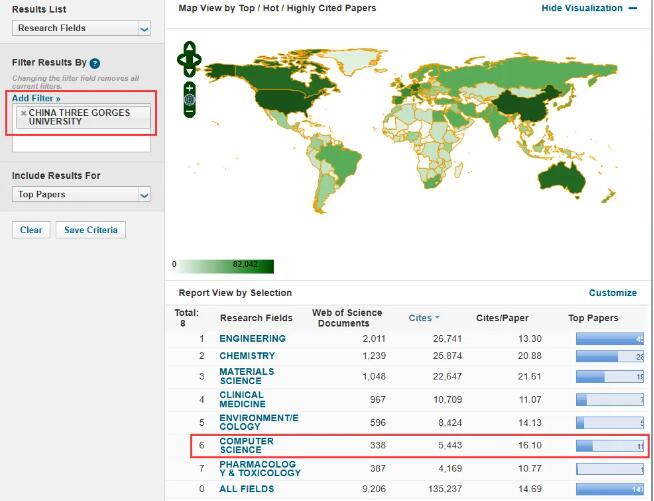The image size is (654, 501).
Task: Open Filter Results By help icon
Action: coord(95,63)
